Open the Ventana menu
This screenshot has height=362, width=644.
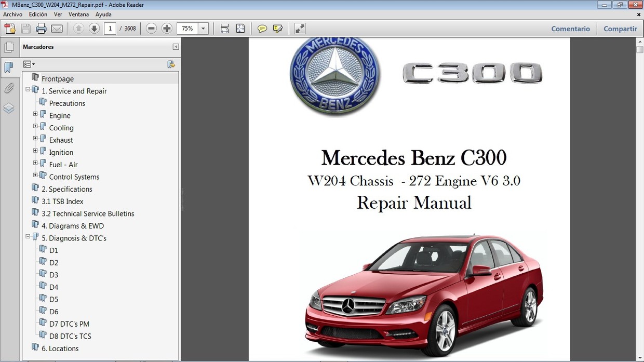(x=78, y=15)
